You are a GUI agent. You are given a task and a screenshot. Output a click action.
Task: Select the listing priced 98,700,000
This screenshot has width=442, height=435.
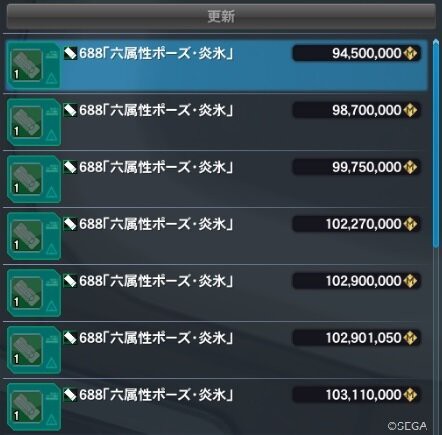[x=216, y=122]
